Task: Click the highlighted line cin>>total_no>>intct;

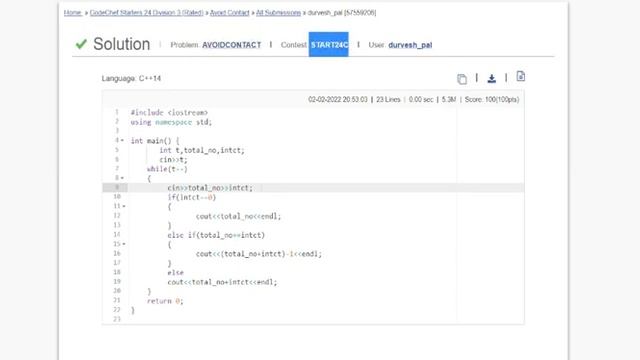Action: coord(210,188)
